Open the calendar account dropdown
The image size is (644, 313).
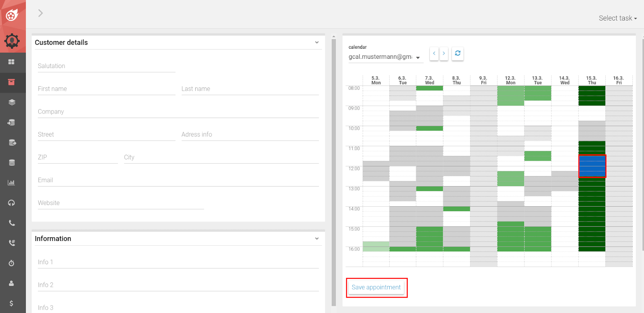(x=384, y=57)
